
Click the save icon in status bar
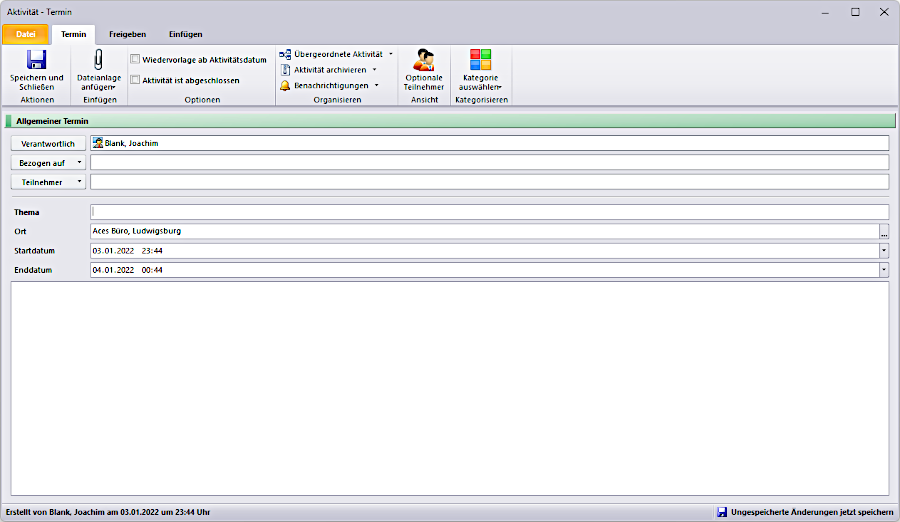(722, 512)
